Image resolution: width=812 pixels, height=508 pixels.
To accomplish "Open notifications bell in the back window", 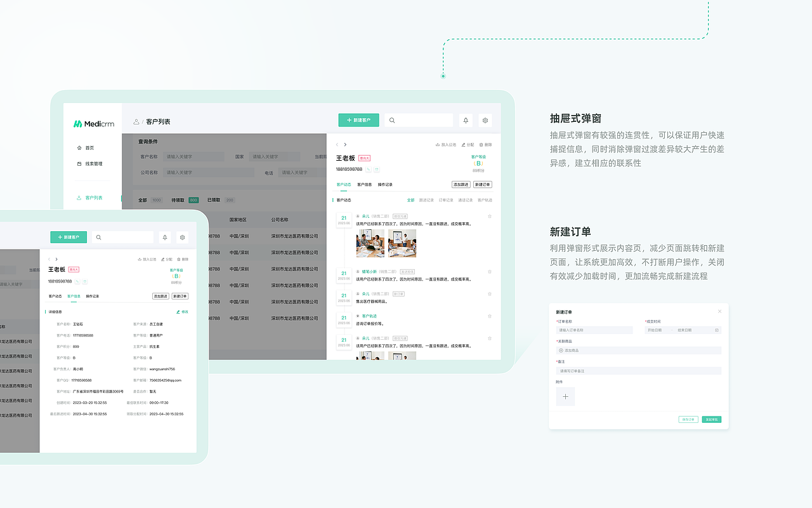I will coord(466,120).
